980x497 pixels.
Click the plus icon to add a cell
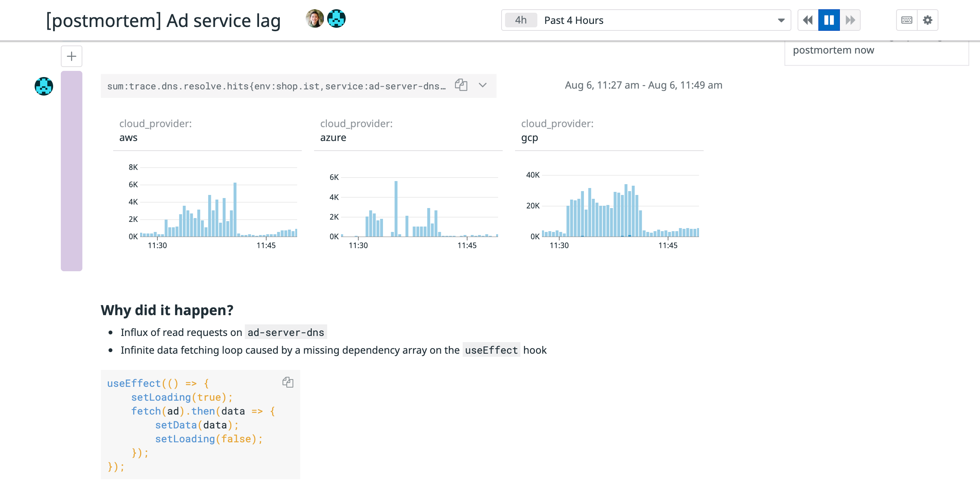click(x=72, y=56)
